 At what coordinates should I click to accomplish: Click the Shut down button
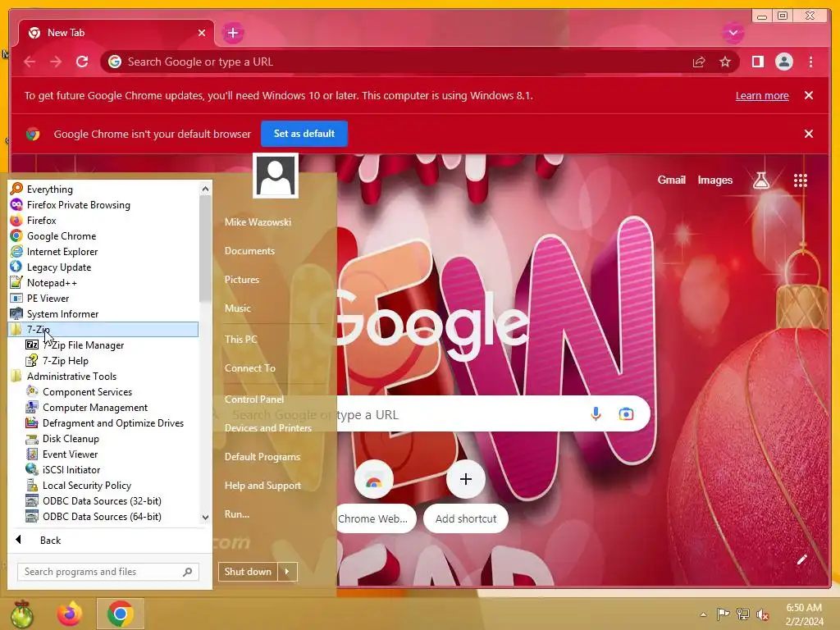[248, 572]
